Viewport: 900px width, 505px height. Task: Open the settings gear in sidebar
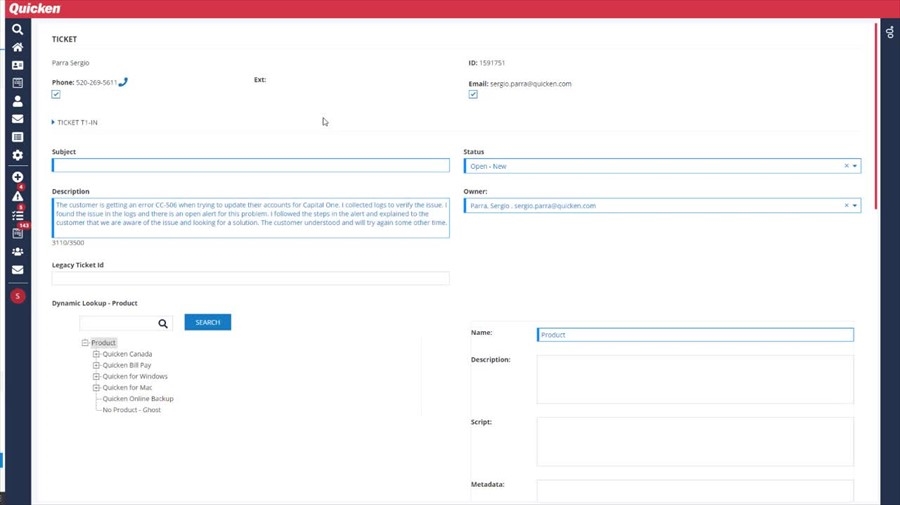click(x=17, y=155)
